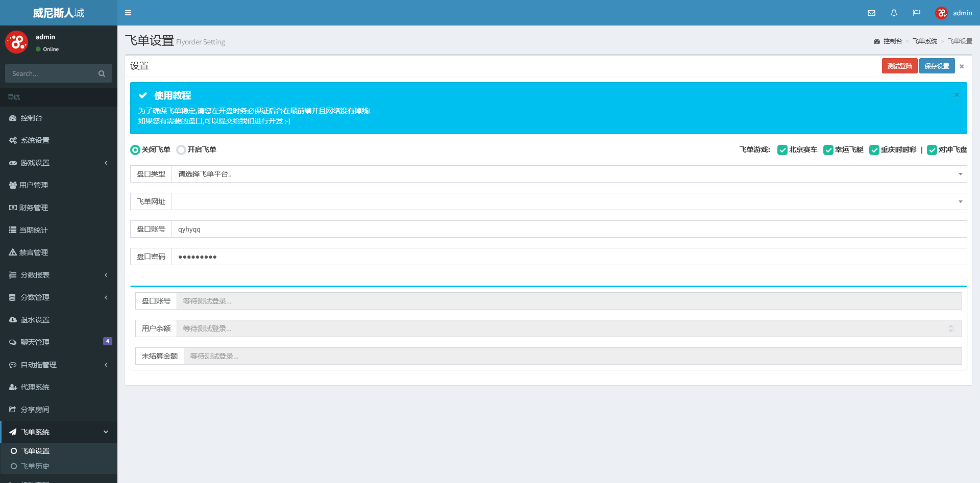Image resolution: width=980 pixels, height=483 pixels.
Task: Click the dashboard icon next to 控制台
Action: 13,118
